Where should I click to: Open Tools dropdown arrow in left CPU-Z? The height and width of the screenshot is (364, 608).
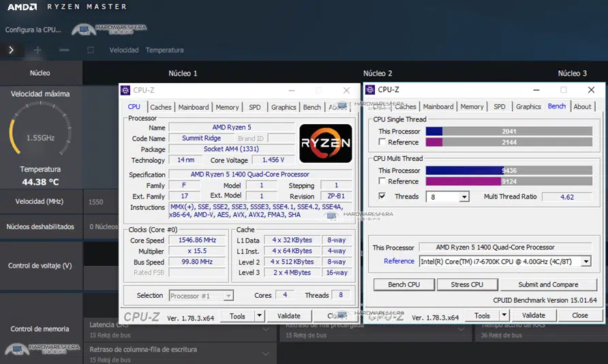point(260,316)
